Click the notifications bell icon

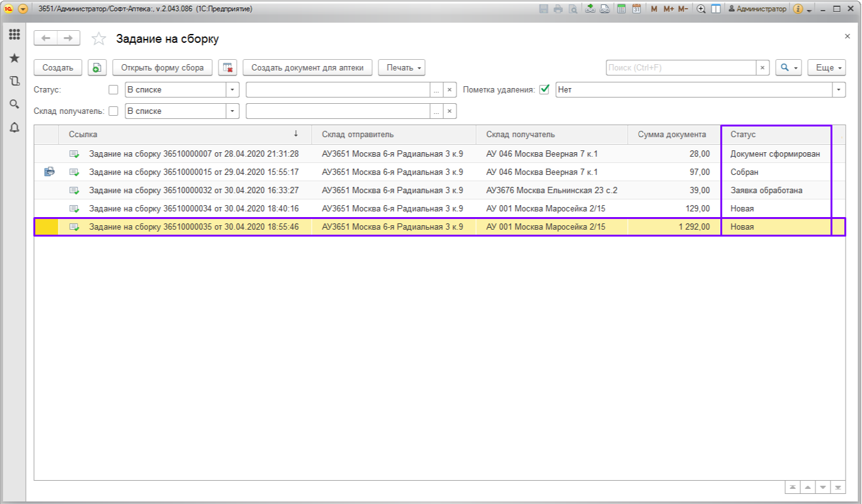(14, 128)
